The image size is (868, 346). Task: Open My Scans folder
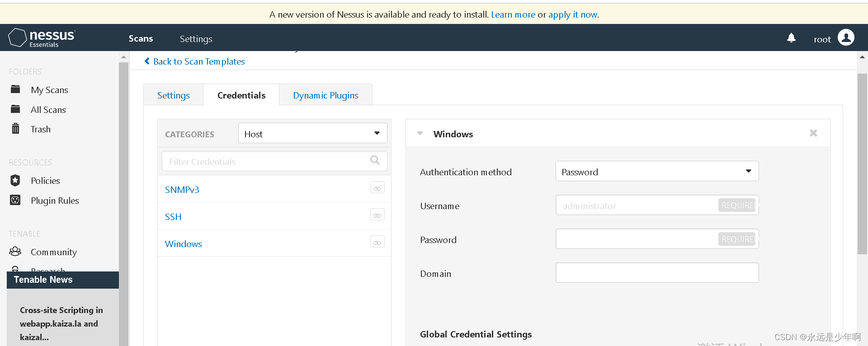(x=49, y=90)
